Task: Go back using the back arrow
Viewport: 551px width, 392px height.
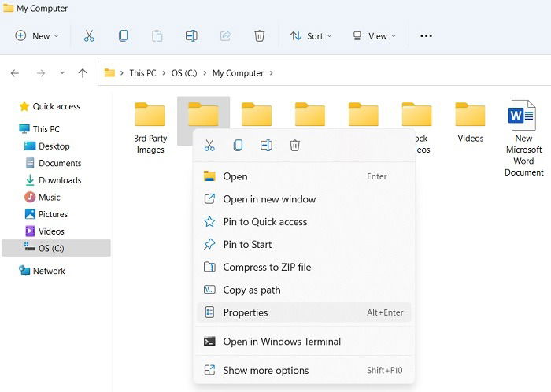Action: tap(15, 73)
